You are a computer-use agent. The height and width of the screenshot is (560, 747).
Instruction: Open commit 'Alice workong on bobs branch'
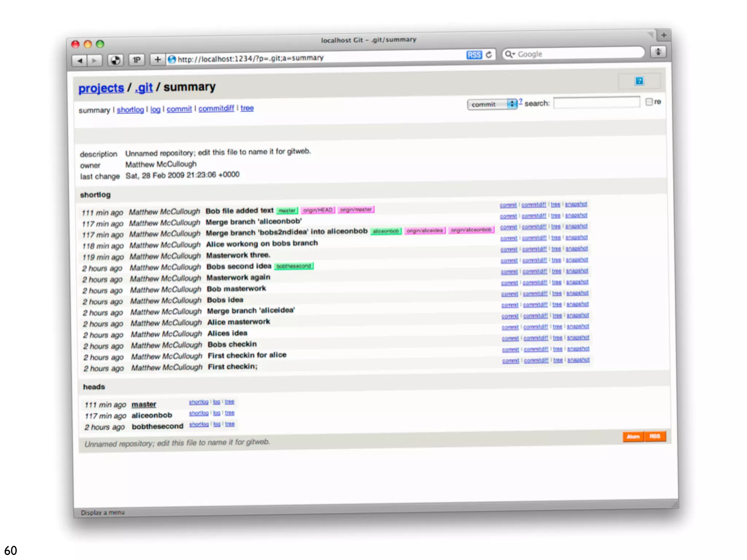tap(262, 244)
